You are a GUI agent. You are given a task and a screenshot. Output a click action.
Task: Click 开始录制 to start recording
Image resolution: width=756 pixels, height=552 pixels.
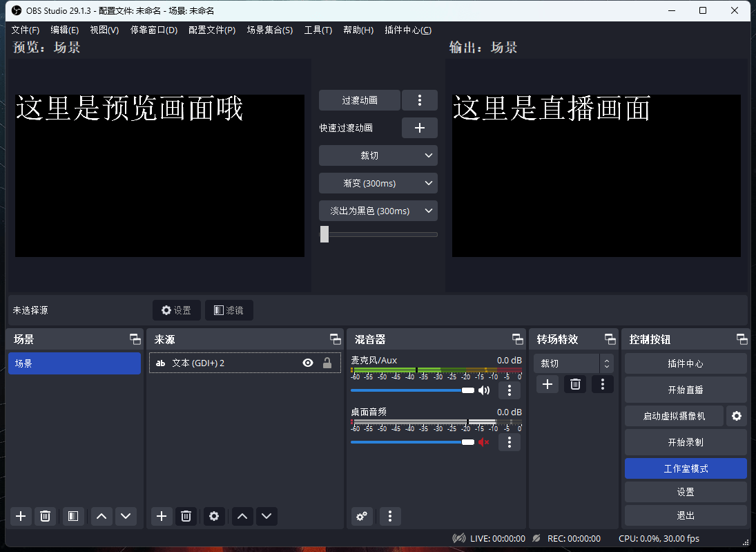(x=686, y=442)
